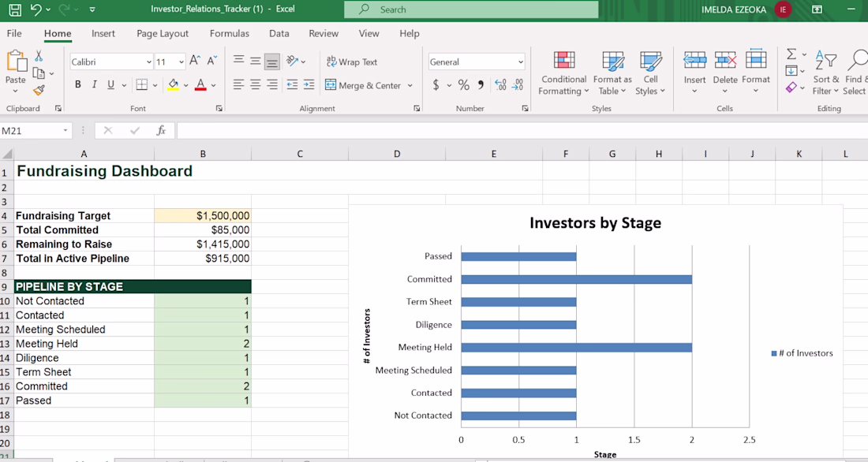Apply the yellow Fill Color

tap(174, 84)
